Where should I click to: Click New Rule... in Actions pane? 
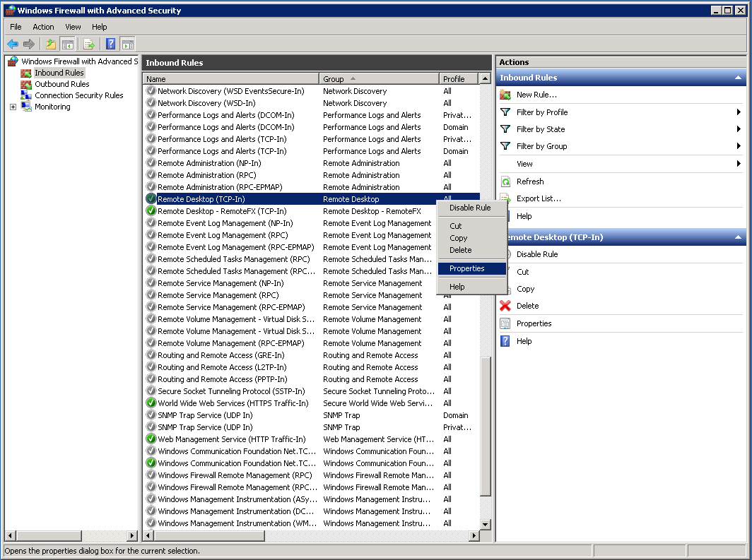click(536, 95)
